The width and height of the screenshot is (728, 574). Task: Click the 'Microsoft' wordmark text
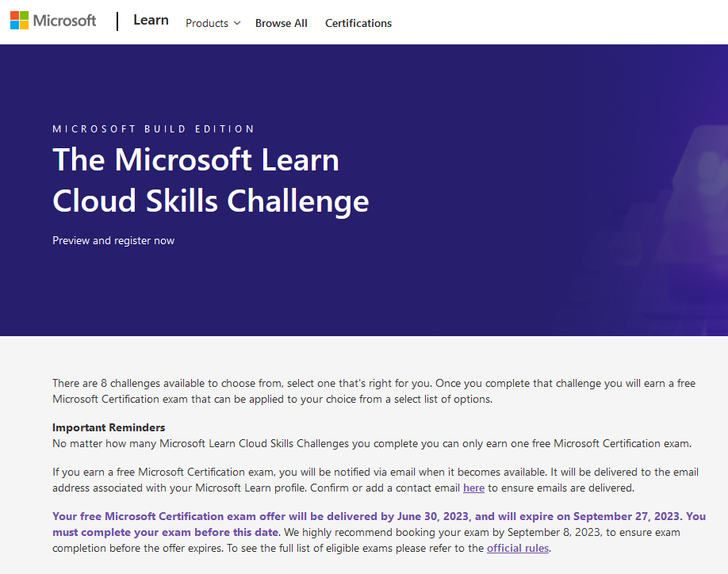point(64,21)
